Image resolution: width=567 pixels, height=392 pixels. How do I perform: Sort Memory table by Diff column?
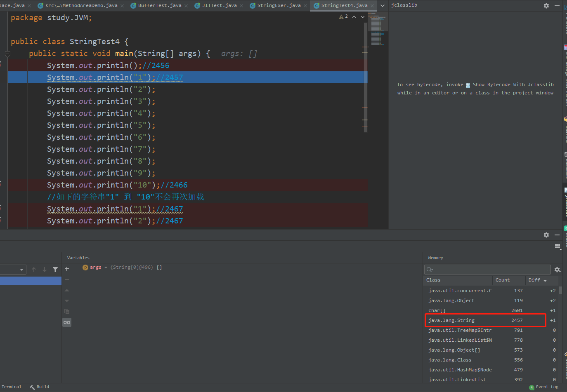pyautogui.click(x=542, y=280)
